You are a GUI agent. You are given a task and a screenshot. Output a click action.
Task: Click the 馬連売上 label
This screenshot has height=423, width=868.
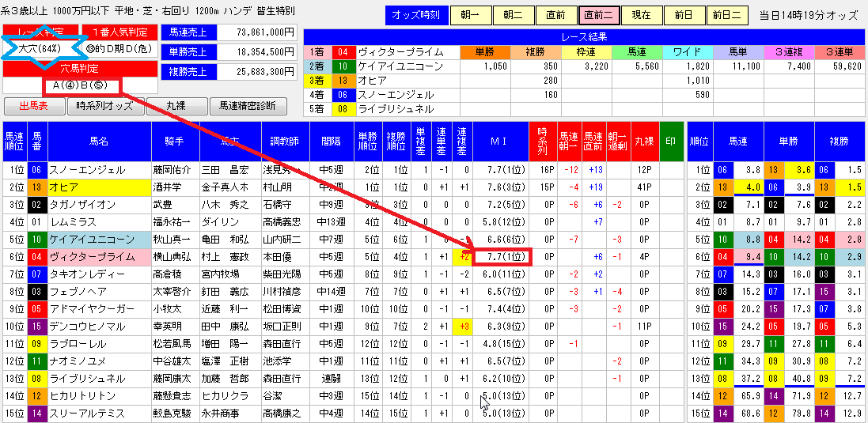(x=188, y=32)
